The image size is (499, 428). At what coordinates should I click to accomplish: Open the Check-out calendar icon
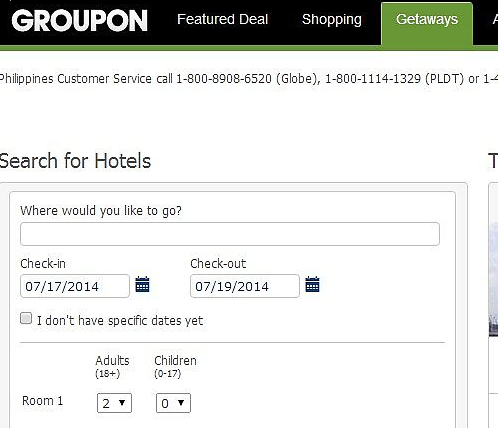pos(312,285)
